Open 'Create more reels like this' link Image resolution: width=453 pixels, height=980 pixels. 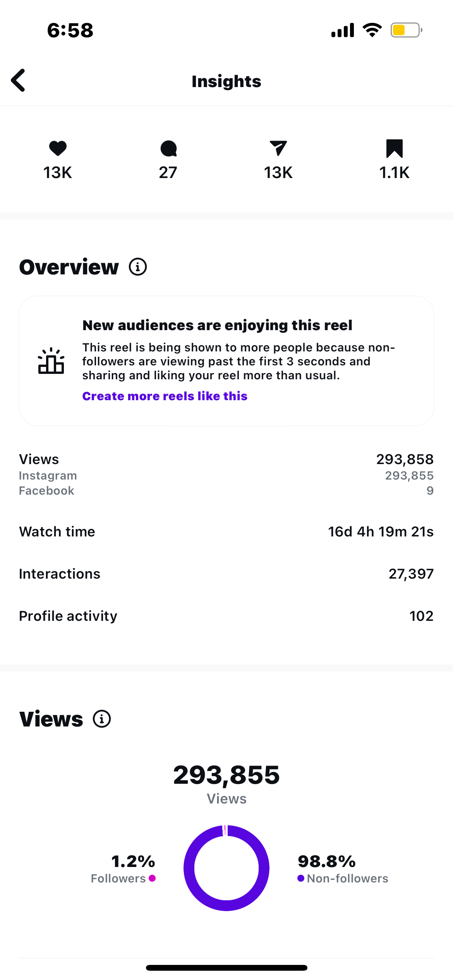(165, 396)
